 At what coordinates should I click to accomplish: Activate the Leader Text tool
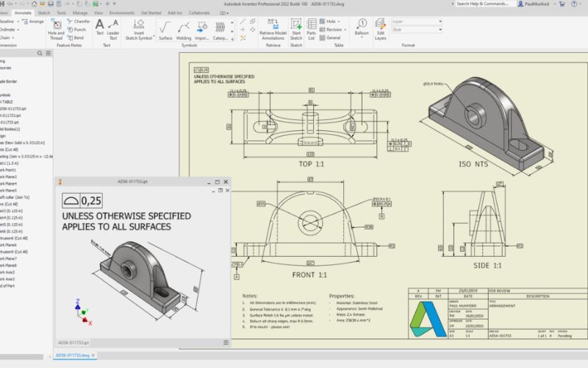pyautogui.click(x=113, y=29)
